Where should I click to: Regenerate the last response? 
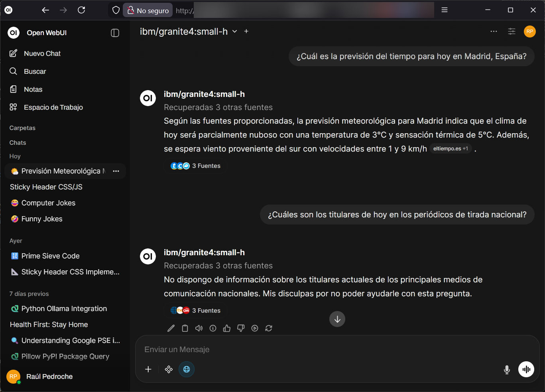point(269,328)
